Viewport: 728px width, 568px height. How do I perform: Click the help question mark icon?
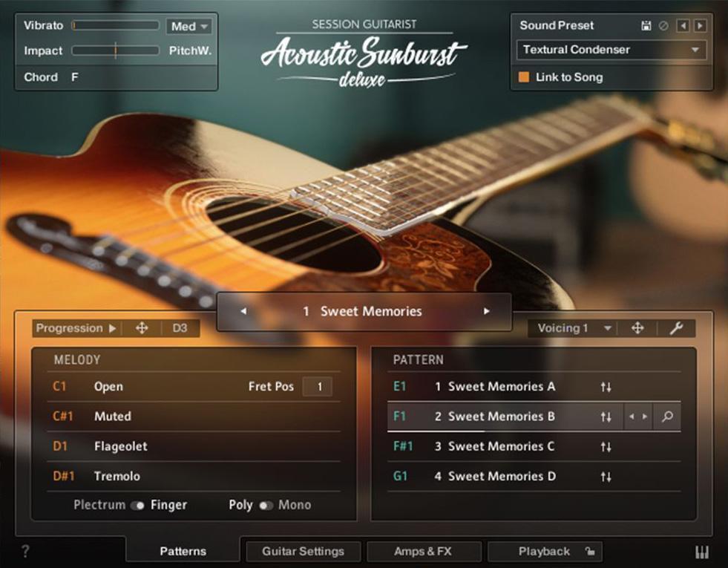point(25,552)
